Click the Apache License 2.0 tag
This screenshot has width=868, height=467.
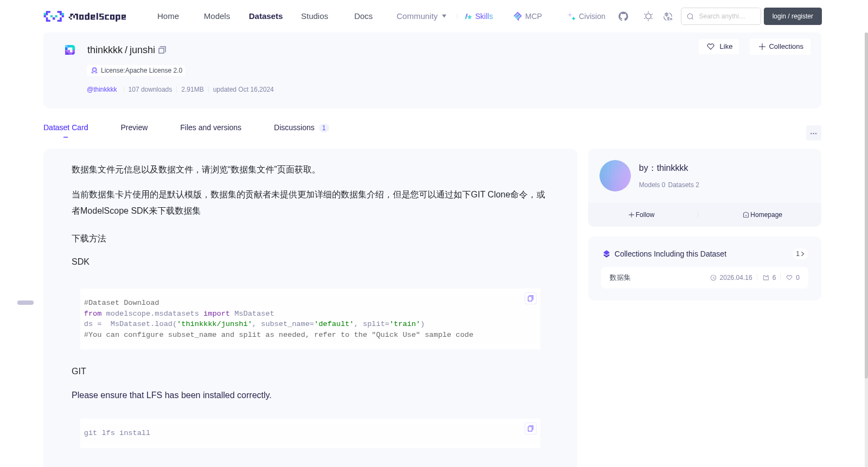[136, 71]
